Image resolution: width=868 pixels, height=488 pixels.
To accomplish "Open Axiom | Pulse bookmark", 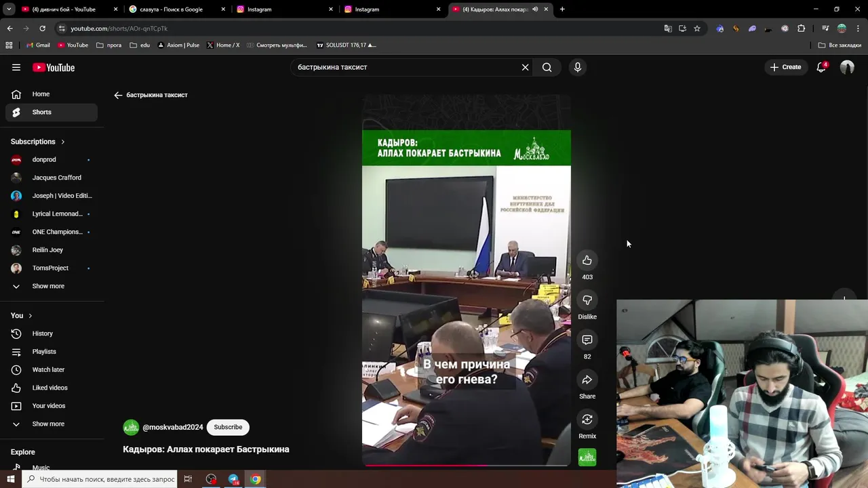I will tap(178, 45).
